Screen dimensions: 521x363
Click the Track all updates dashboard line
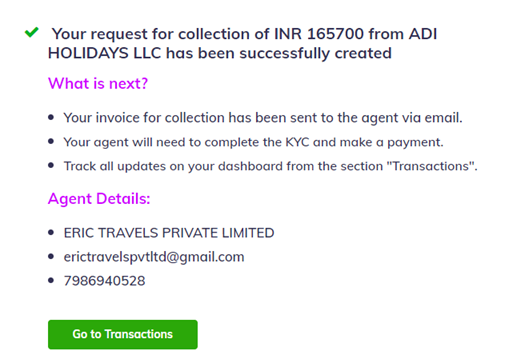click(271, 166)
